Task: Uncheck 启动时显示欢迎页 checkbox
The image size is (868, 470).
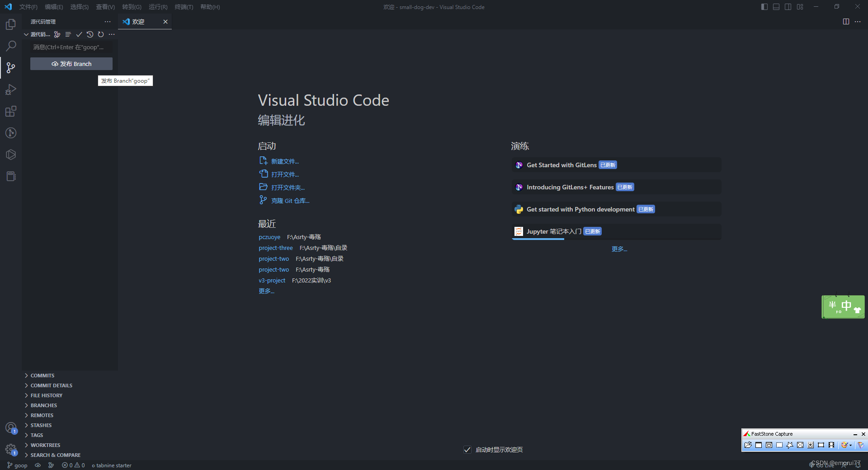Action: 467,450
